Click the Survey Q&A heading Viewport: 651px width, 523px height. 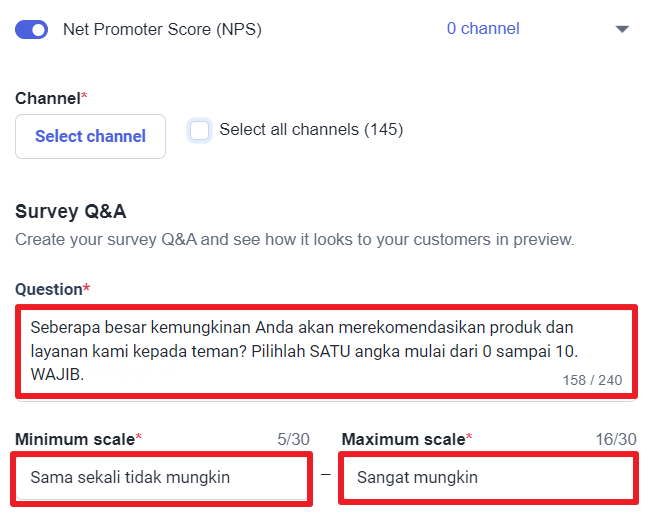tap(71, 211)
